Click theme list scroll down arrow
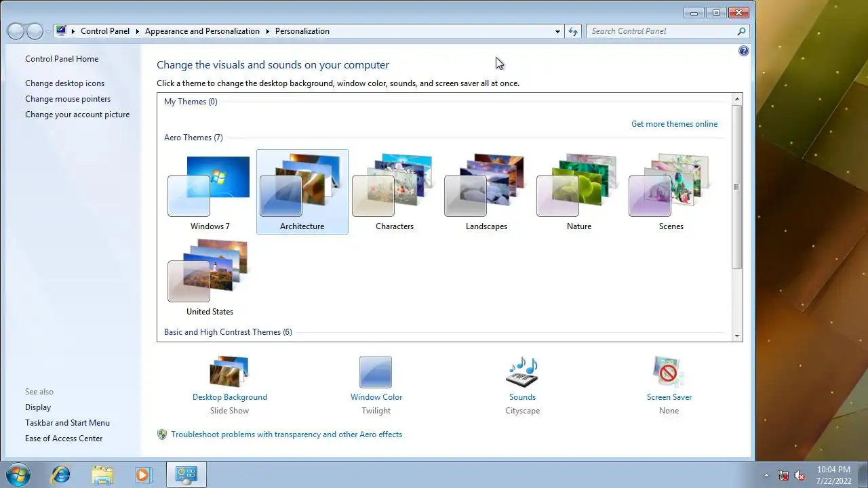 click(x=737, y=335)
